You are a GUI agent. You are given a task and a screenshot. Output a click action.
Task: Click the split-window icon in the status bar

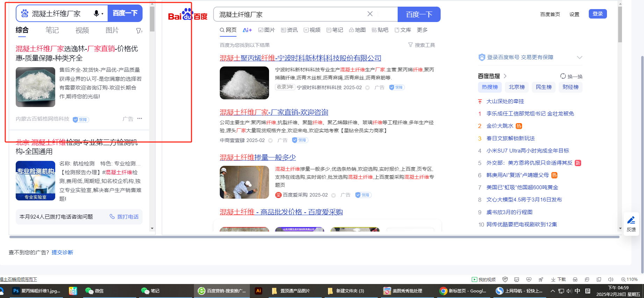point(599,279)
